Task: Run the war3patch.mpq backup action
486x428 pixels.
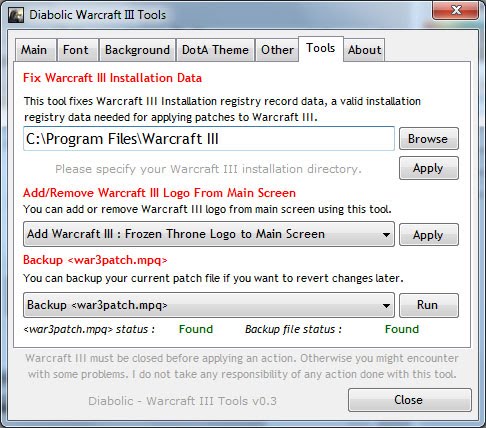Action: point(429,305)
